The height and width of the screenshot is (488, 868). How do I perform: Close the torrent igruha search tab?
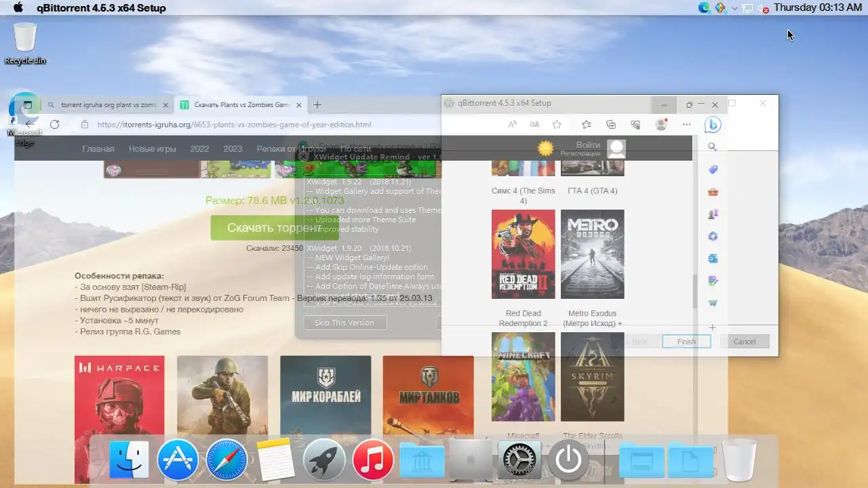165,105
